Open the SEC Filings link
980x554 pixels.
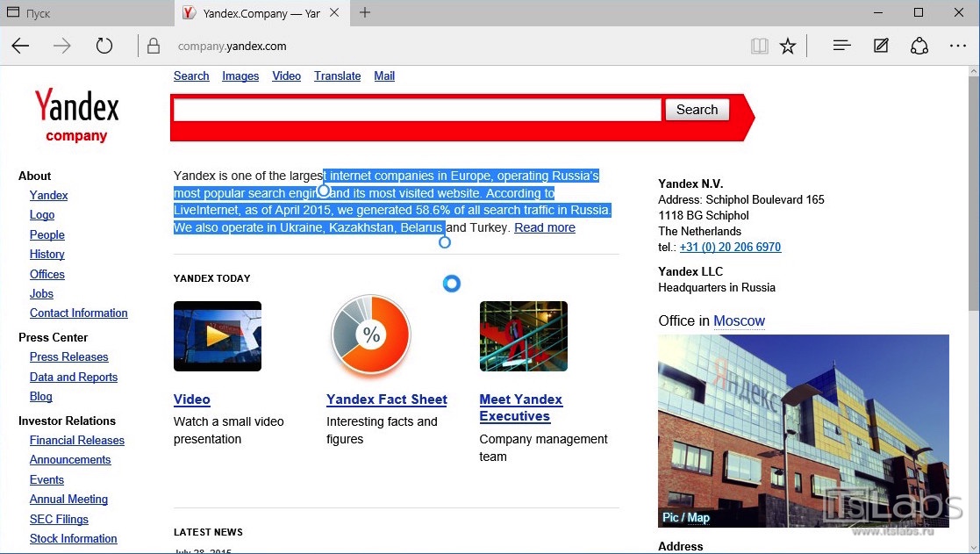click(x=59, y=520)
